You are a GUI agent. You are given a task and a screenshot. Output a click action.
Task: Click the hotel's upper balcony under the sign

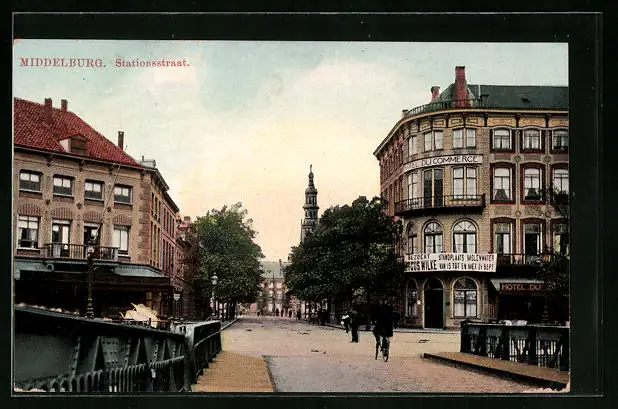438,203
